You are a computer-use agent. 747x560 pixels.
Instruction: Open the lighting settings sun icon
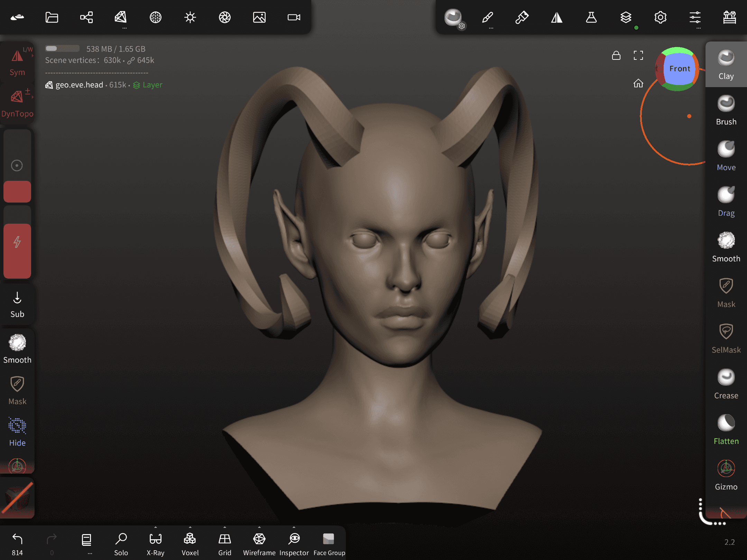pos(190,17)
